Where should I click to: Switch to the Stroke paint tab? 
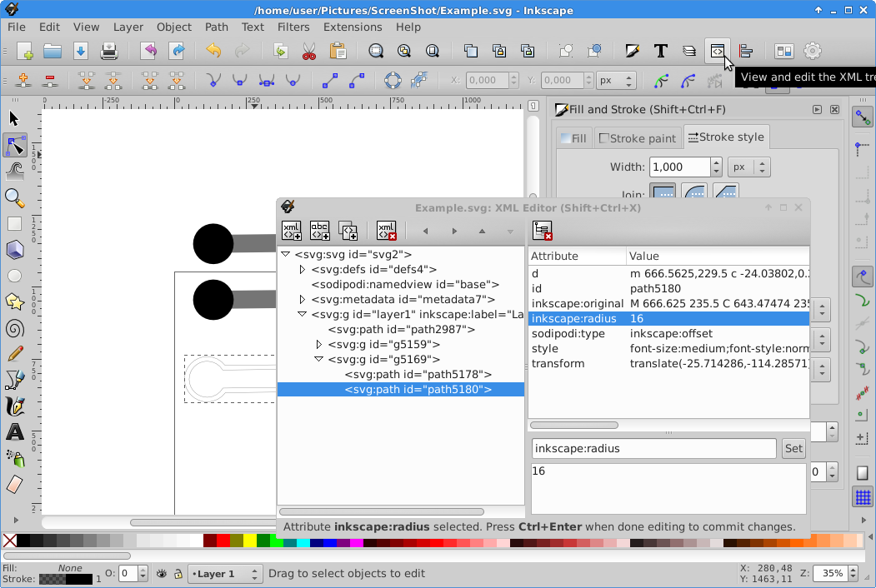click(638, 138)
